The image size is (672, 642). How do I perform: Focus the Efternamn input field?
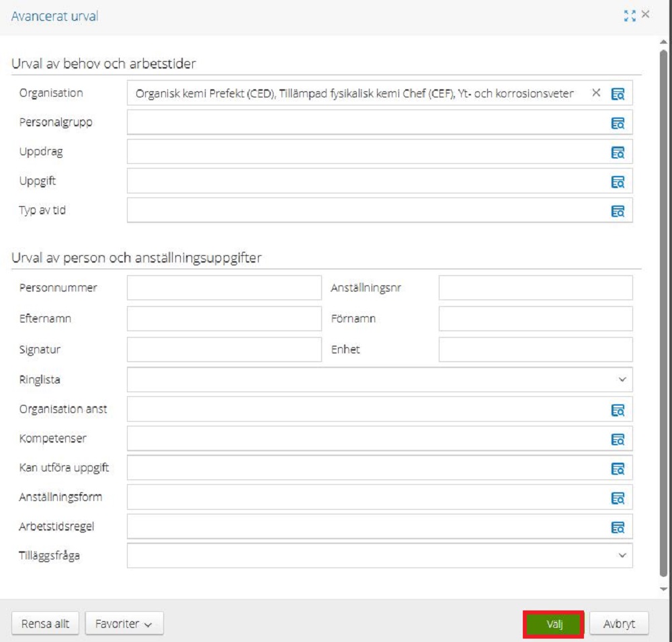(x=224, y=318)
